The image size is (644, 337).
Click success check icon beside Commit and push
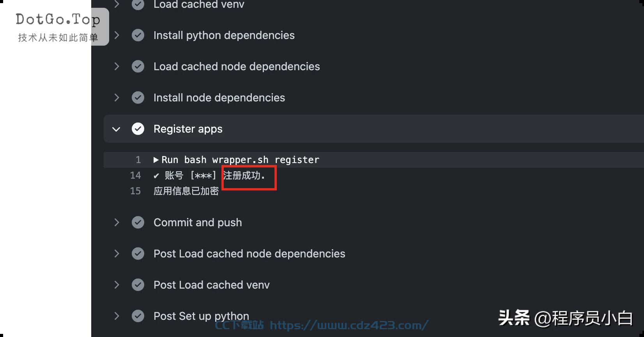138,222
